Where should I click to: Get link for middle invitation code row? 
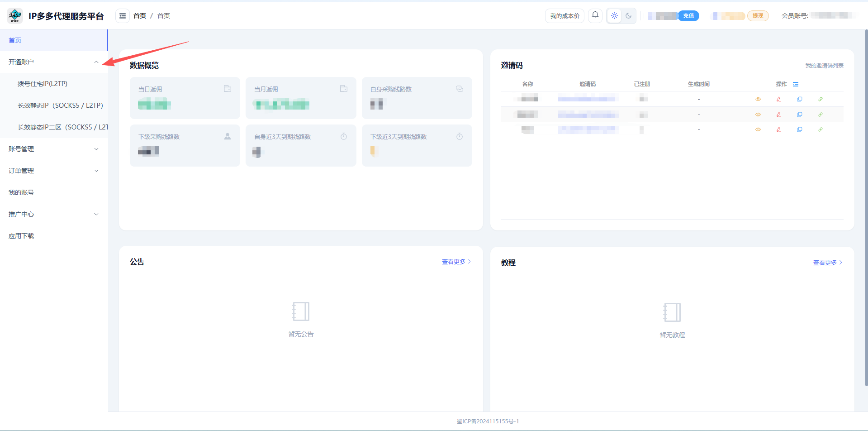click(x=821, y=115)
